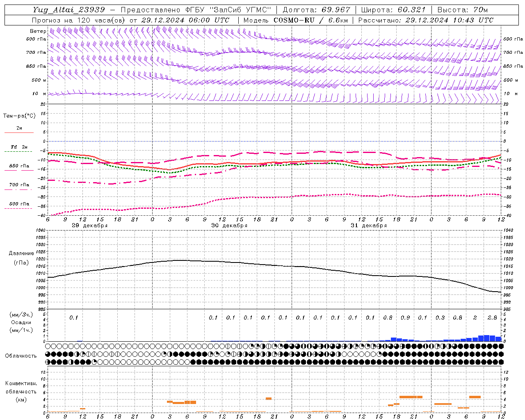Viewport: 525px width, 420px height.
Task: Click the Высота: 70м value
Action: pos(463,10)
